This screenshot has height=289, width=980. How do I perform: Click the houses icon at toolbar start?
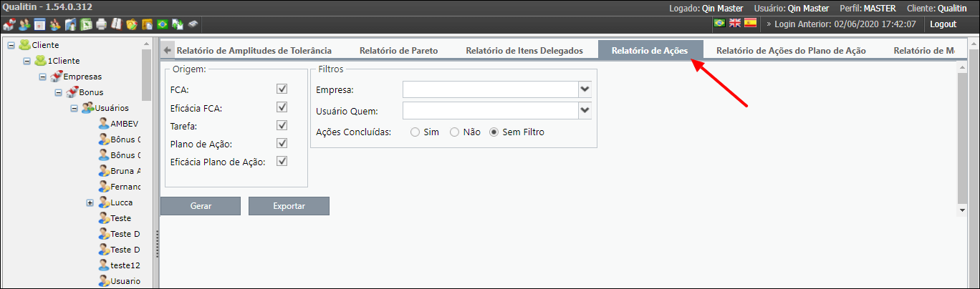pos(9,24)
